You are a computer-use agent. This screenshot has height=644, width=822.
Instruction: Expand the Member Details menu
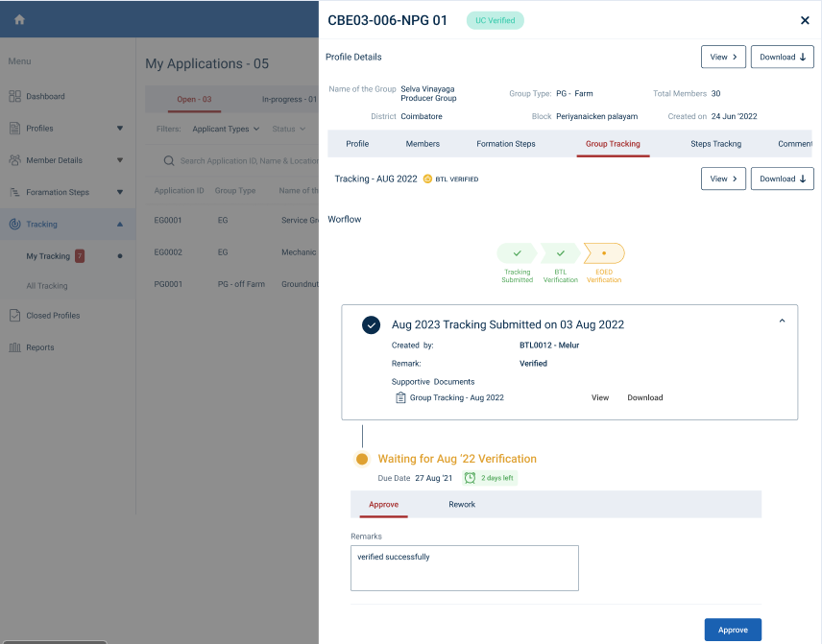120,160
